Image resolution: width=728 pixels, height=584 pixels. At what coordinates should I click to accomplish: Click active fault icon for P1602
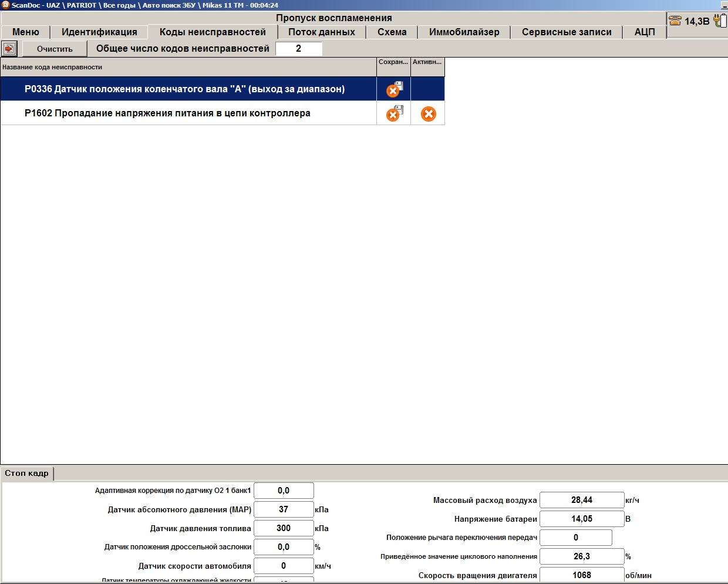click(x=429, y=114)
